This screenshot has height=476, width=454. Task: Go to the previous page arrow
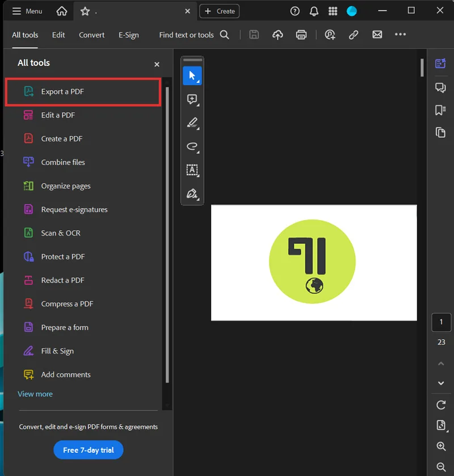[441, 364]
